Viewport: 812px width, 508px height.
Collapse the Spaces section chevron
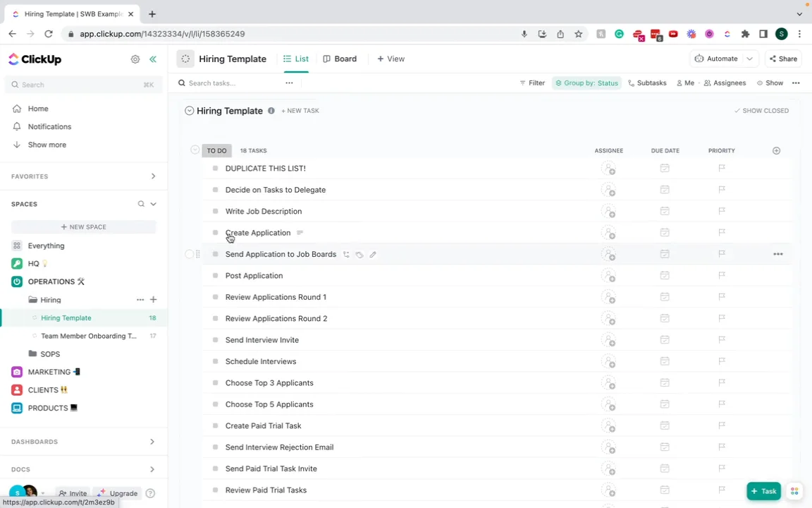click(153, 204)
